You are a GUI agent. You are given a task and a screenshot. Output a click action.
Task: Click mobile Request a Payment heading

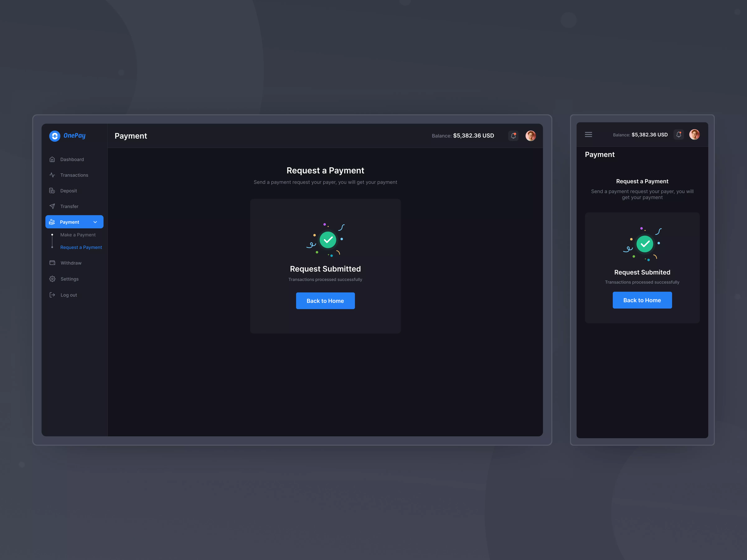point(642,181)
